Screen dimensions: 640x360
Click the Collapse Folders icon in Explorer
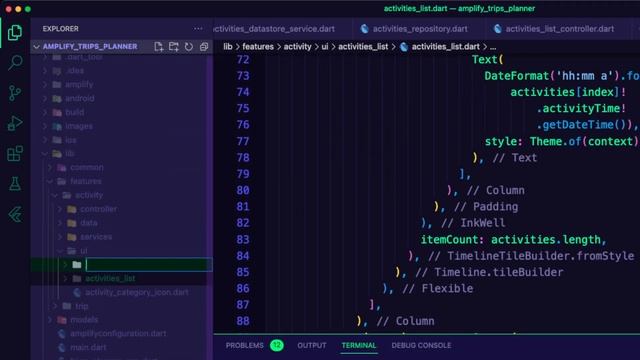click(x=204, y=47)
